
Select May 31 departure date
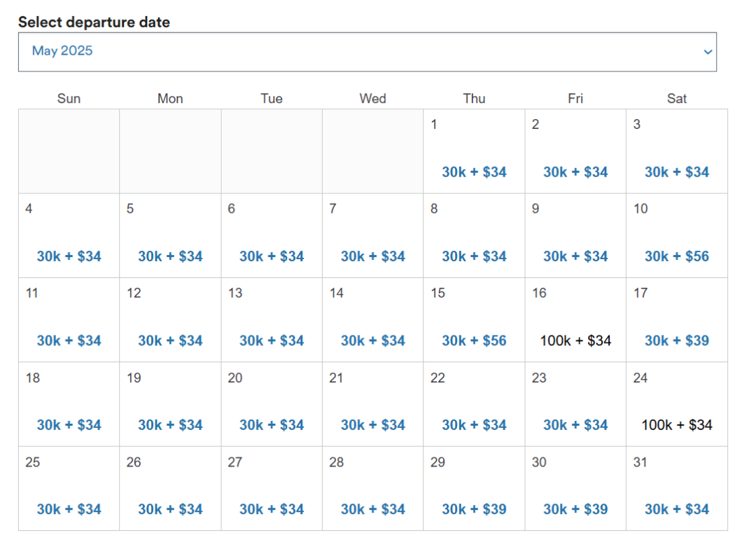[676, 489]
